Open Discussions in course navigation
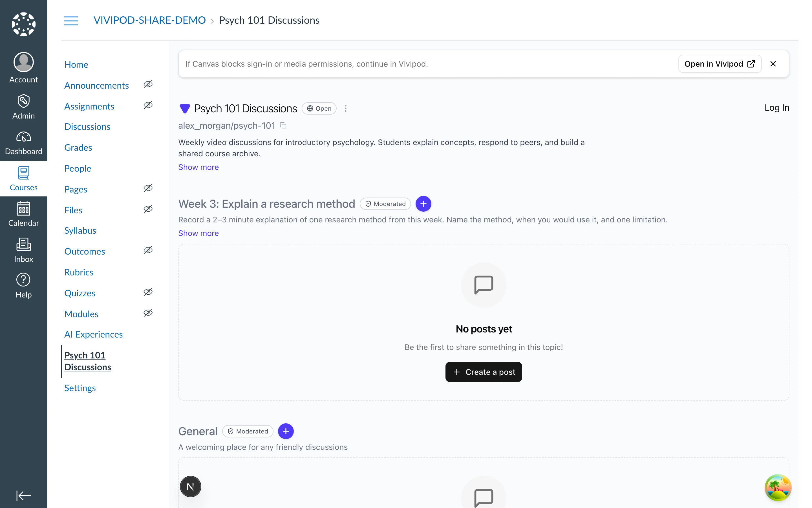Viewport: 812px width, 508px height. 87,127
